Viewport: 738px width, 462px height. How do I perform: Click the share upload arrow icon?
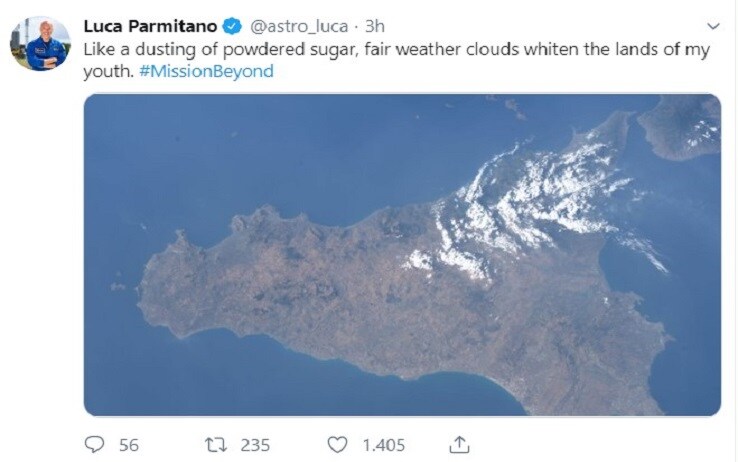(x=459, y=445)
